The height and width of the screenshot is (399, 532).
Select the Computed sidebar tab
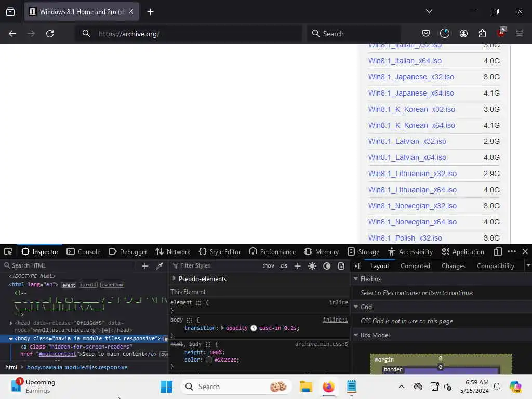415,266
